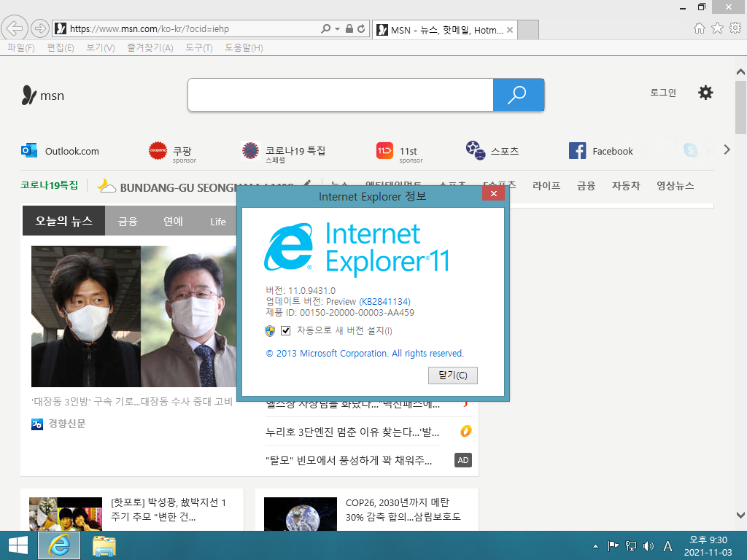Viewport: 747px width, 560px height.
Task: Open 누리호 3단엔진 article link
Action: (352, 432)
